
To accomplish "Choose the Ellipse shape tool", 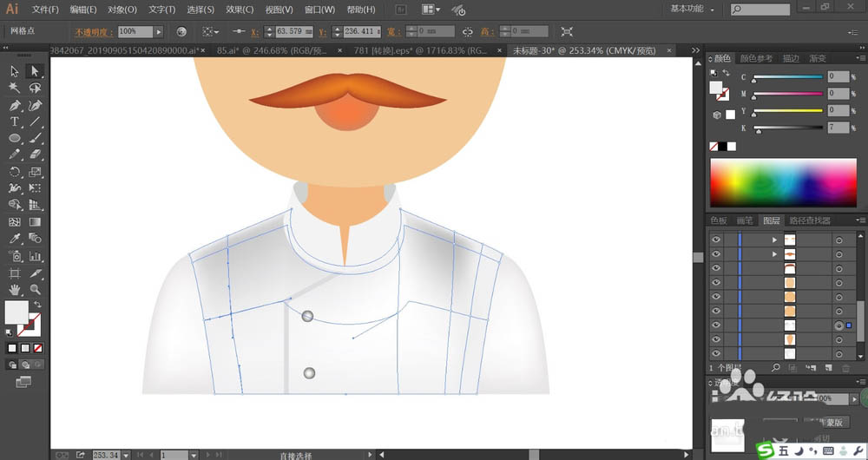I will click(x=15, y=139).
